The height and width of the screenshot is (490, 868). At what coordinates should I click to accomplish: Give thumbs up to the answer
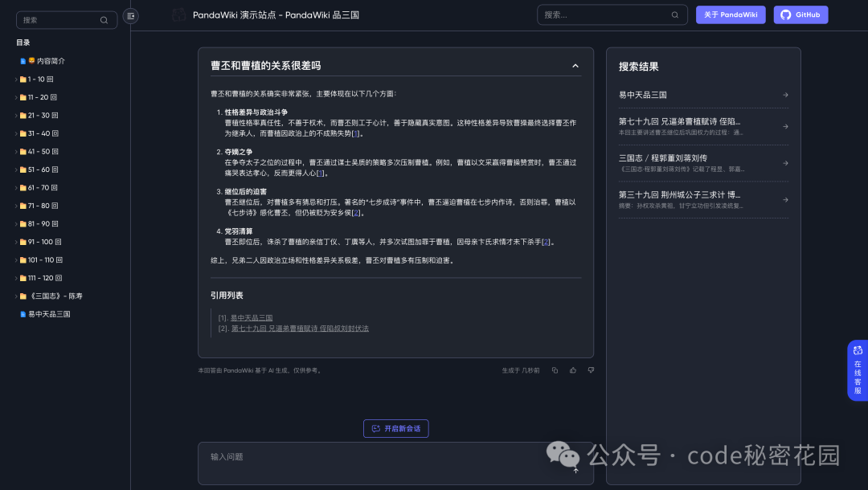[573, 370]
